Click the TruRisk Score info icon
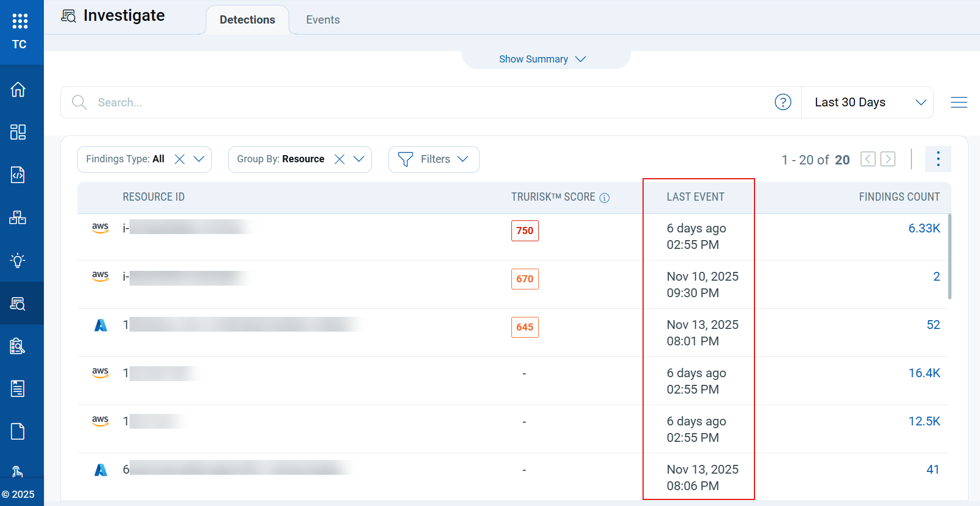980x506 pixels. [605, 198]
